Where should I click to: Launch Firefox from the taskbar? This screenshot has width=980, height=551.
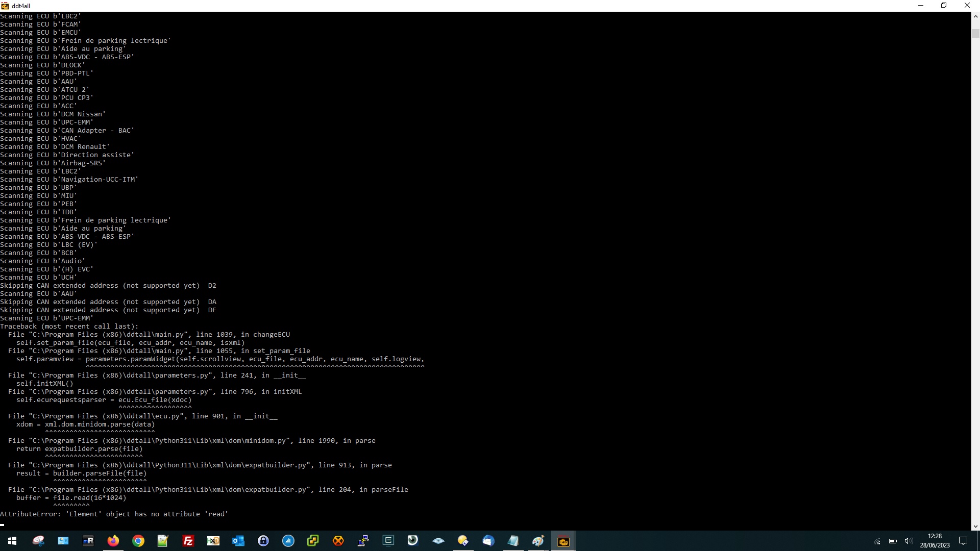113,541
